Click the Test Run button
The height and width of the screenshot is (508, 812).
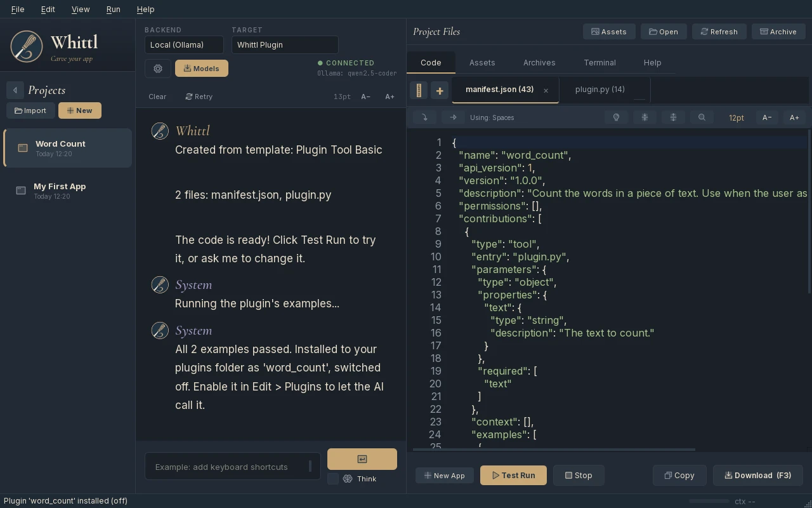coord(513,475)
